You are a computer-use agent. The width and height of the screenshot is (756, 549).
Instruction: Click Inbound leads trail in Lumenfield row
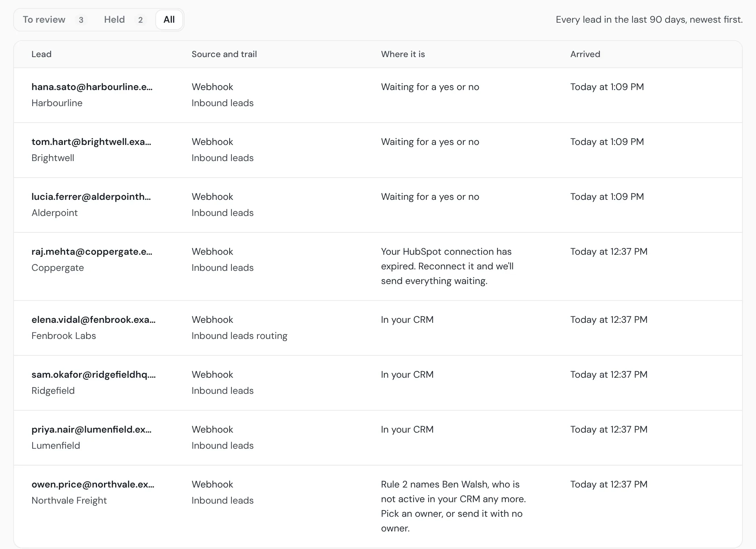(x=223, y=445)
